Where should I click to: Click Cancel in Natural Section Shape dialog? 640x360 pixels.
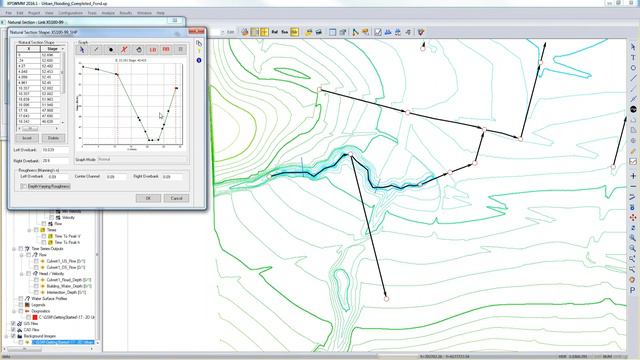176,198
